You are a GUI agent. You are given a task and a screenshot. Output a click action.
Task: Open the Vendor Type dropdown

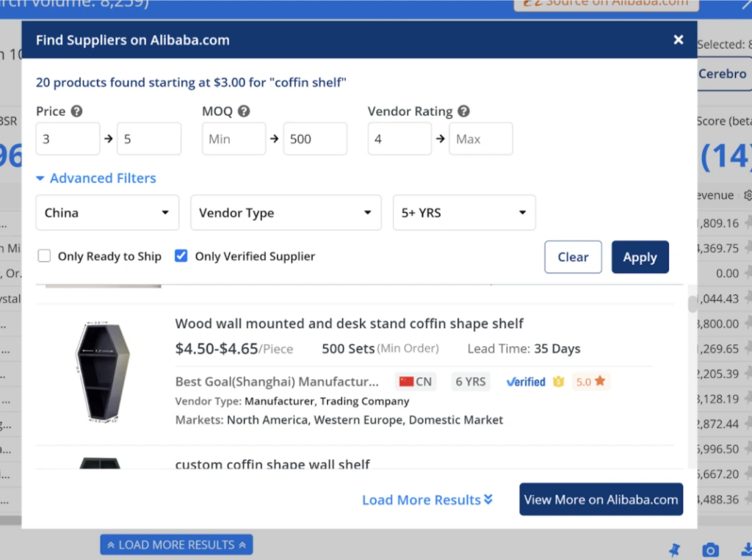286,212
